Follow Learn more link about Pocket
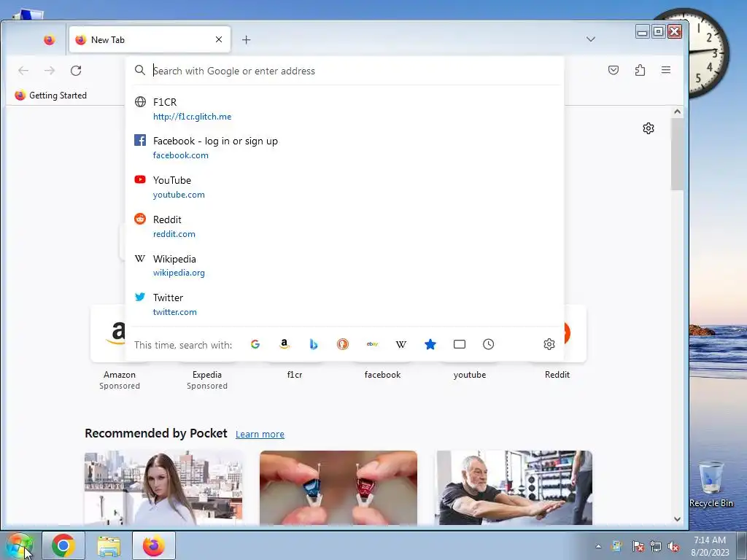This screenshot has height=560, width=747. click(260, 435)
